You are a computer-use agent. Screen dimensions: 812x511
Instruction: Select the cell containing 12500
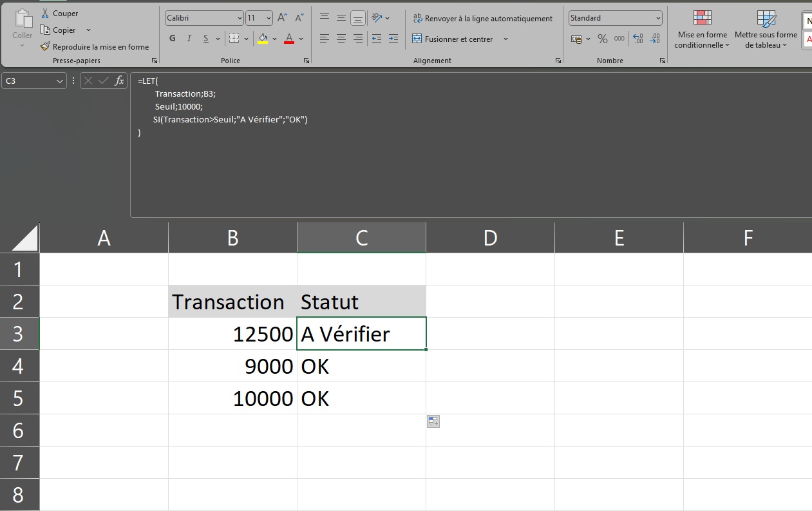tap(232, 334)
